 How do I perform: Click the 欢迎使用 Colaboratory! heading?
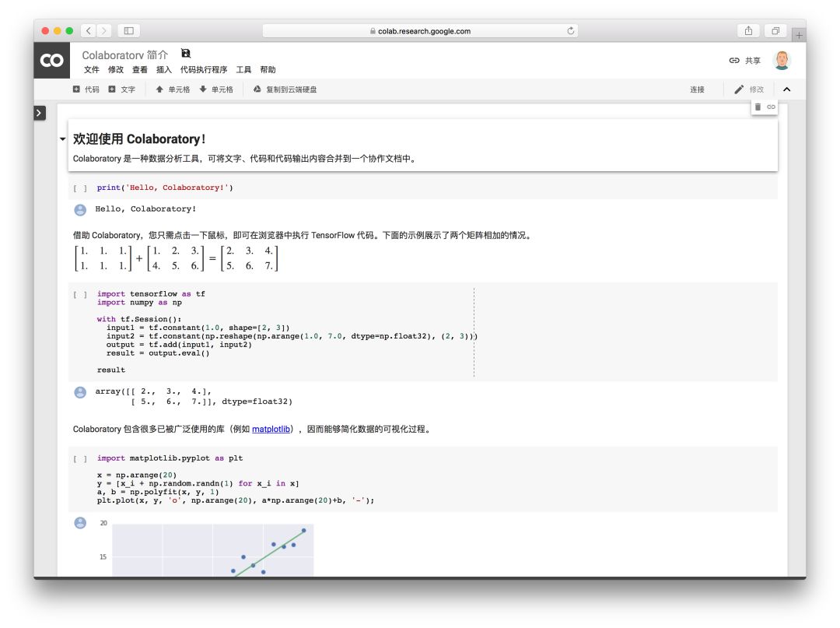[x=139, y=139]
